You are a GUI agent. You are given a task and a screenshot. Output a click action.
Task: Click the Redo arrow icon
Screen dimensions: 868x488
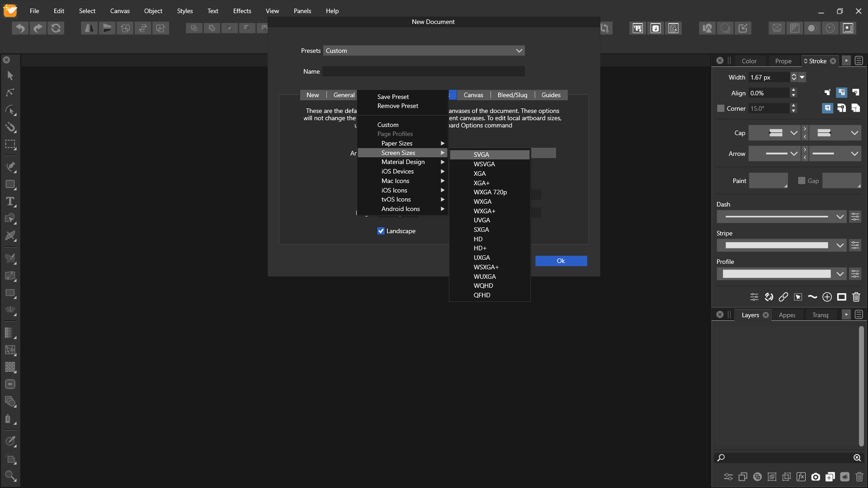[38, 28]
